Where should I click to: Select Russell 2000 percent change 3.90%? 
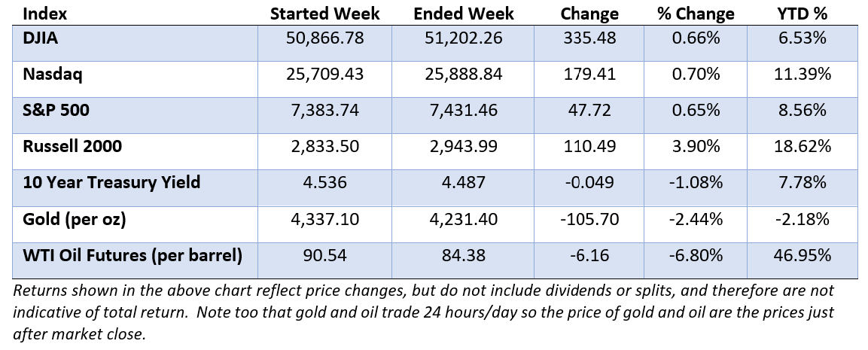coord(696,146)
